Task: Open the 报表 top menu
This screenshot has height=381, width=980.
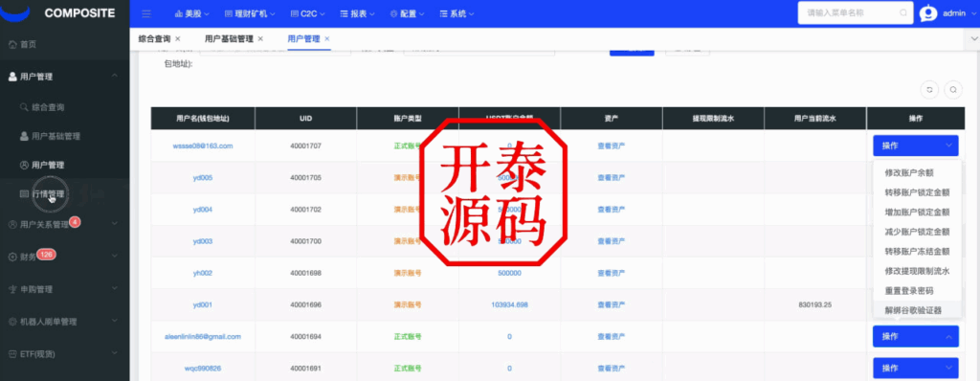Action: click(358, 13)
